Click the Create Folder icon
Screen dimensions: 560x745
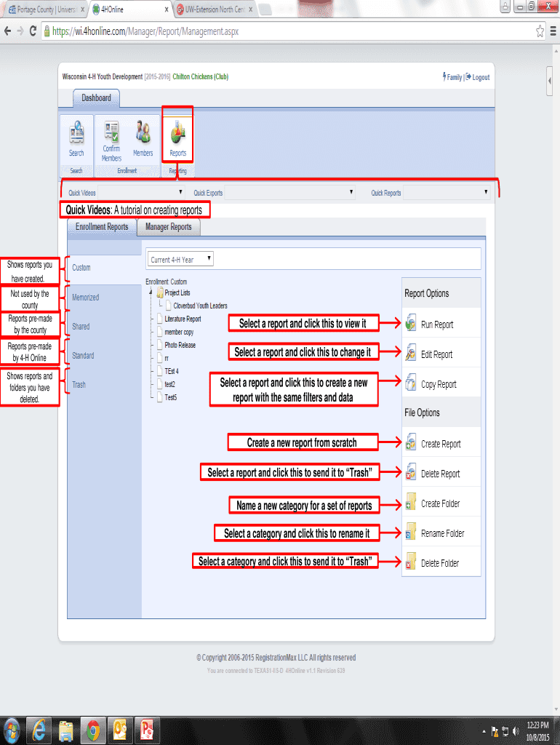tap(411, 503)
